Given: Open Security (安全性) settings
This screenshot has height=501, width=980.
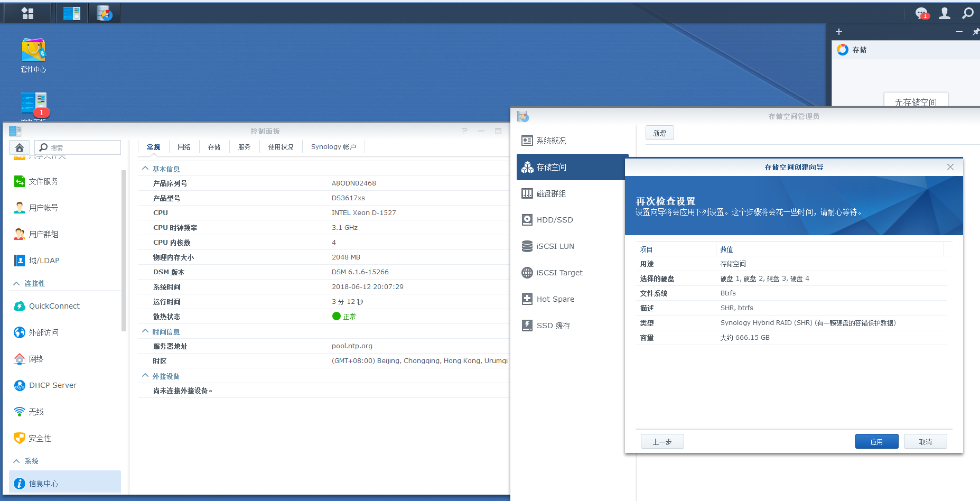Looking at the screenshot, I should click(x=65, y=438).
